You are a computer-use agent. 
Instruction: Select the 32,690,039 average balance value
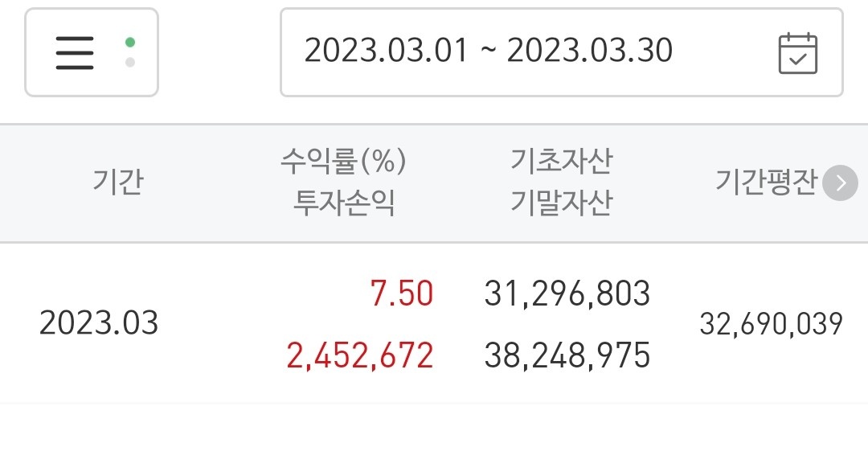pyautogui.click(x=771, y=324)
